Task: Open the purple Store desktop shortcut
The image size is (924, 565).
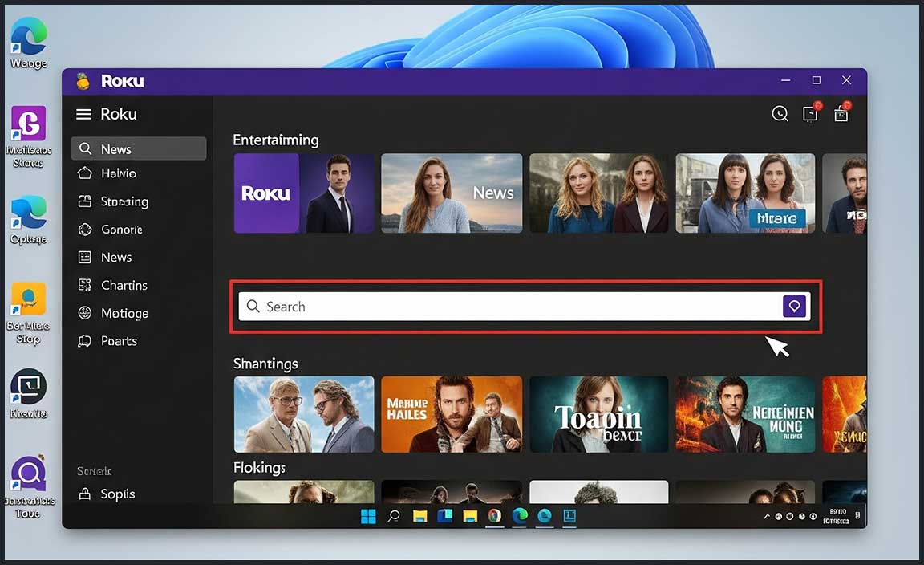Action: [28, 136]
